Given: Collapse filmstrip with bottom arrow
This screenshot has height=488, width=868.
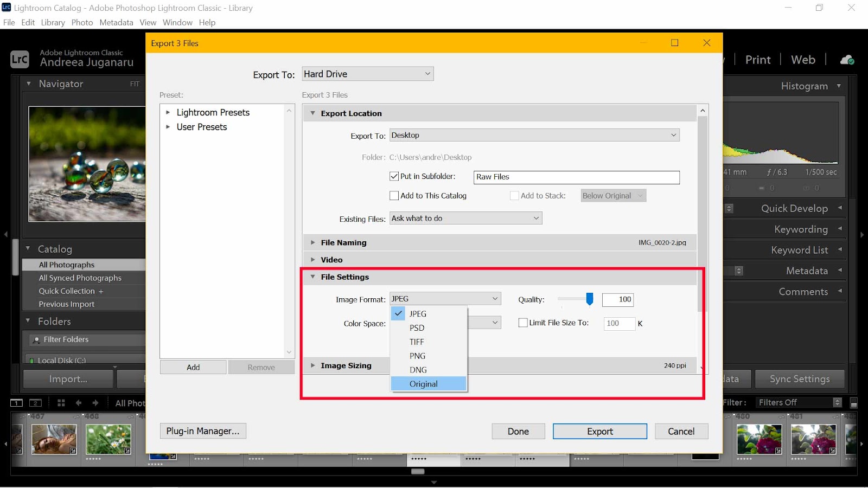Looking at the screenshot, I should [433, 482].
